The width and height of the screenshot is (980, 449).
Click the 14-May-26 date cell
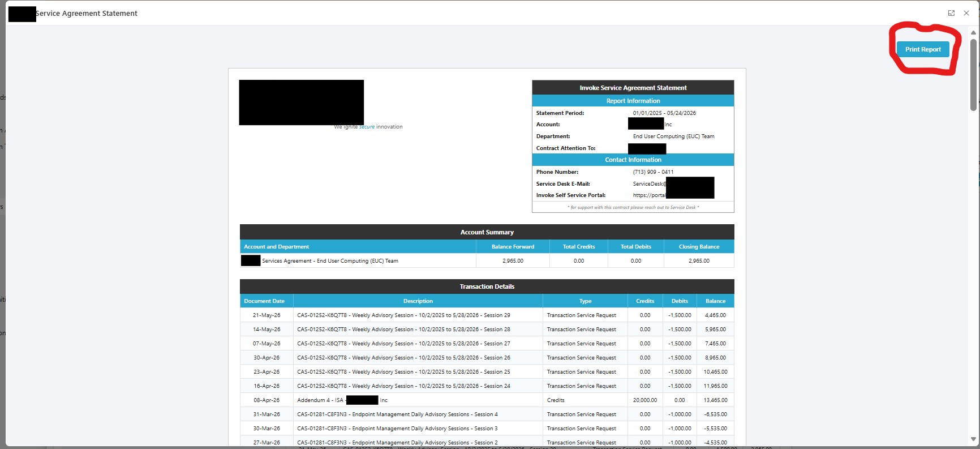click(x=266, y=330)
